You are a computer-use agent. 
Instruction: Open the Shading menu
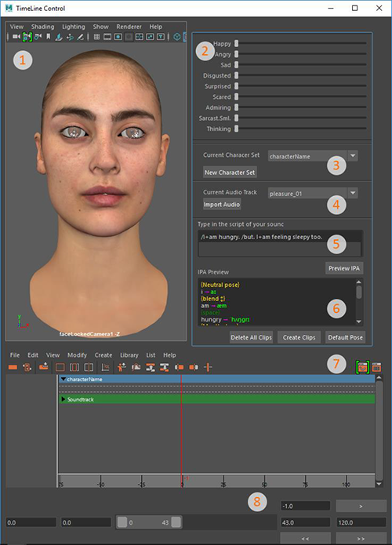[x=43, y=27]
